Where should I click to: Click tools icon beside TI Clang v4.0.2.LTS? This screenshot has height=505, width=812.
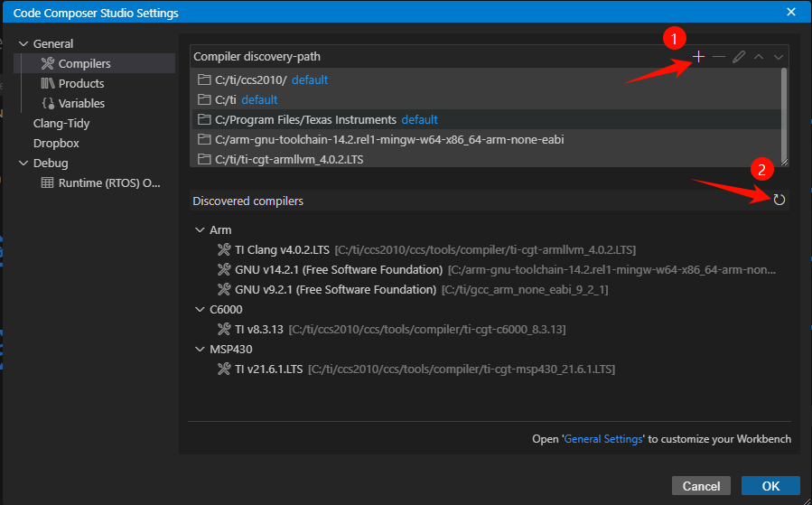[x=224, y=249]
